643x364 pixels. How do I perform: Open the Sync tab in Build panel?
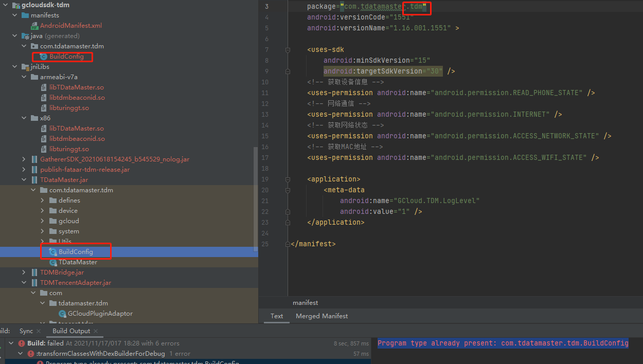point(26,331)
